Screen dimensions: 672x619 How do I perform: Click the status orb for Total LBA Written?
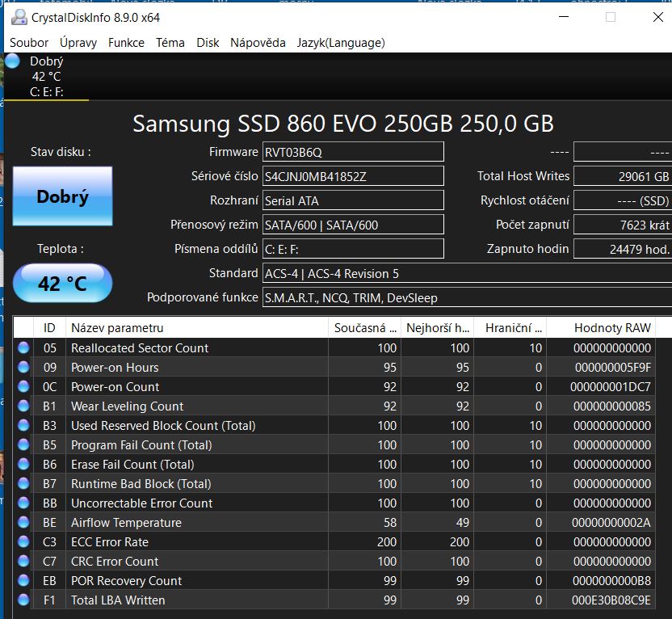click(23, 600)
